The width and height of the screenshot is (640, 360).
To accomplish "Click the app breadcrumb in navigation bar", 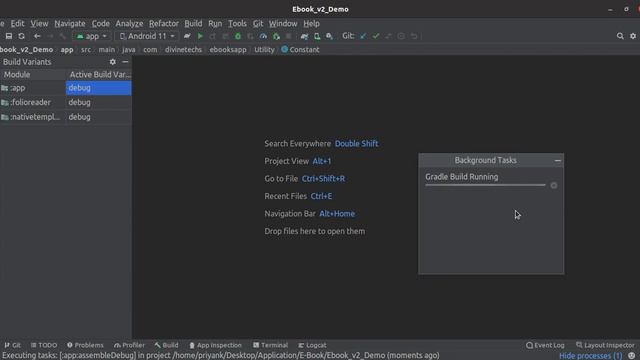I will click(x=67, y=50).
